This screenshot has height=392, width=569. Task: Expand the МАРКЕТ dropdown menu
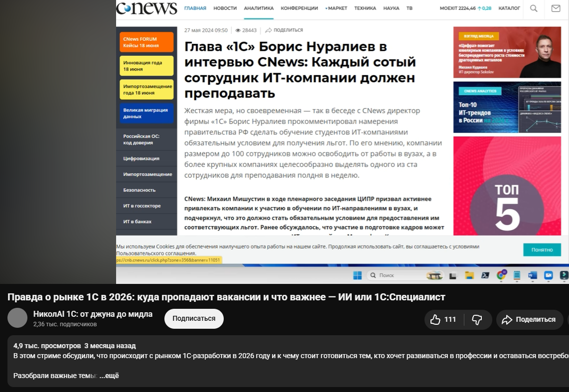pos(336,8)
